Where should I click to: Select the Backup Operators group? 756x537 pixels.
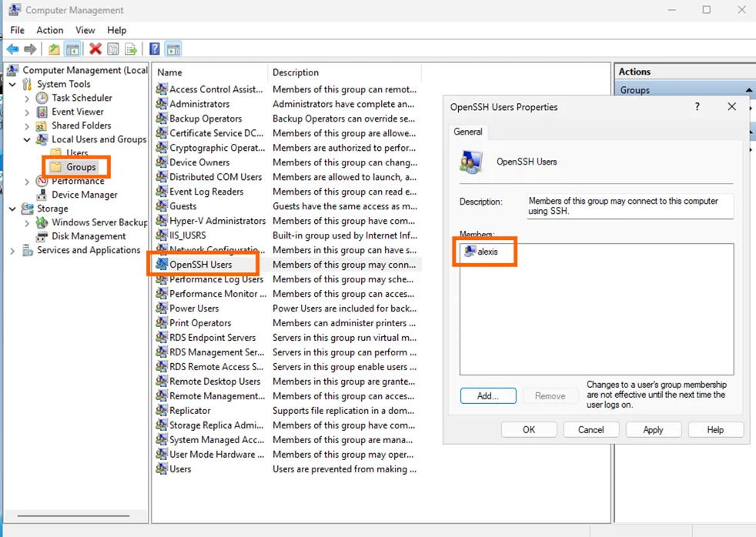[206, 118]
